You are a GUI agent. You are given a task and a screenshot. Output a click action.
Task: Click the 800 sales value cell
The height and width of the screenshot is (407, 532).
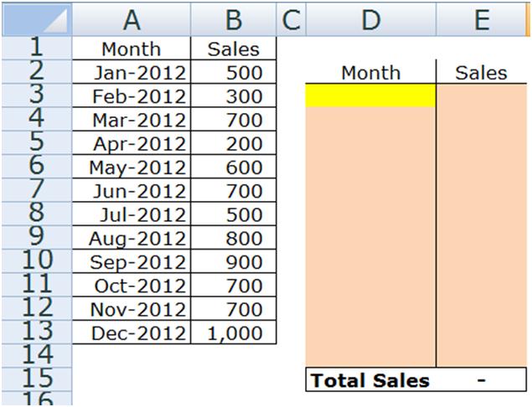[234, 239]
